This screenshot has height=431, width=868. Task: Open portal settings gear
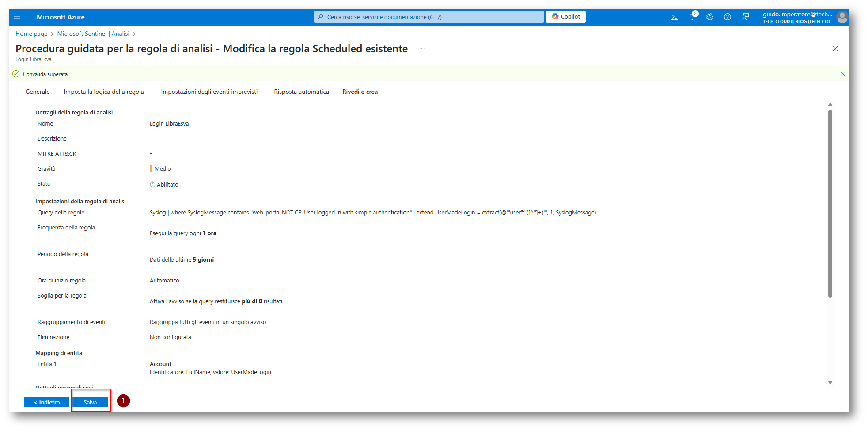pos(710,17)
